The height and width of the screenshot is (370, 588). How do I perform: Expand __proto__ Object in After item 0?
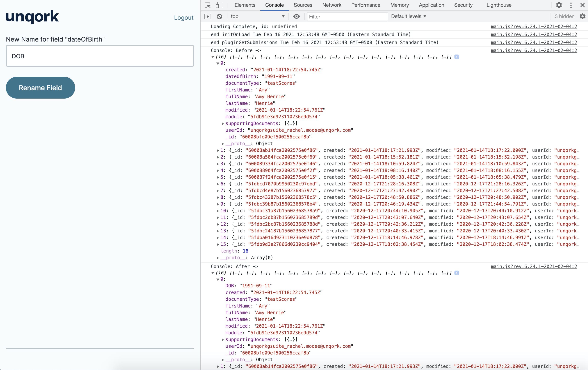coord(223,360)
